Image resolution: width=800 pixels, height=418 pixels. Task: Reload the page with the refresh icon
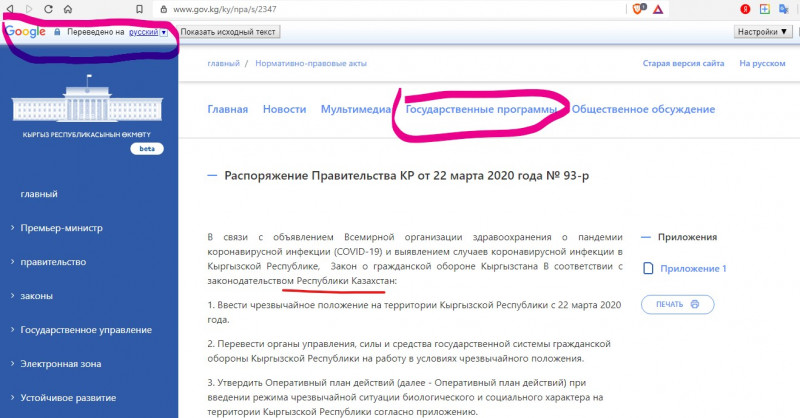pos(47,9)
